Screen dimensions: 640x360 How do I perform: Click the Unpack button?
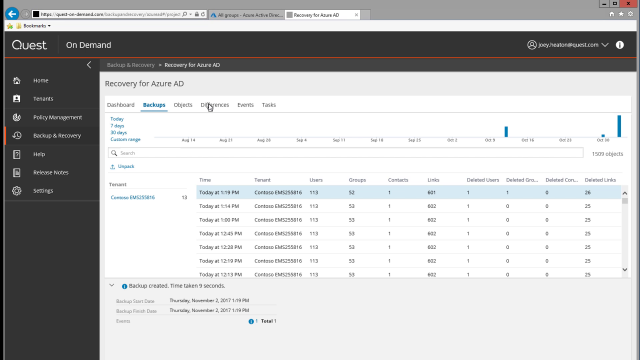122,167
